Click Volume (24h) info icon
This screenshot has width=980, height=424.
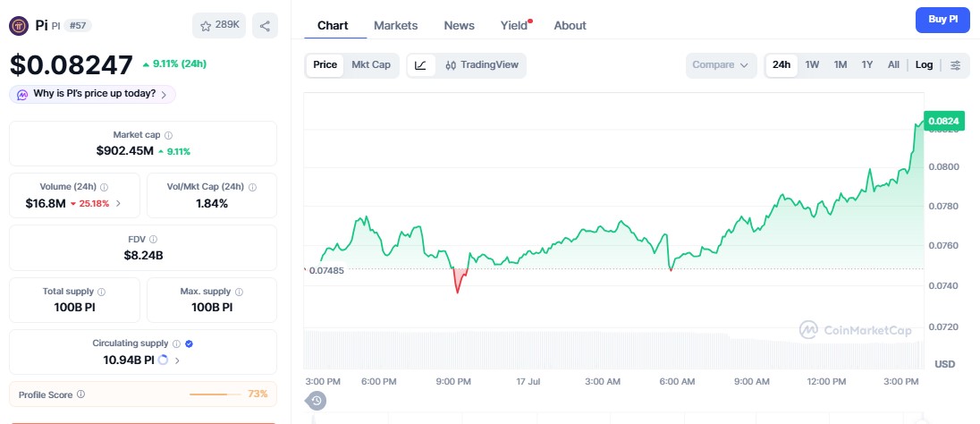(105, 187)
